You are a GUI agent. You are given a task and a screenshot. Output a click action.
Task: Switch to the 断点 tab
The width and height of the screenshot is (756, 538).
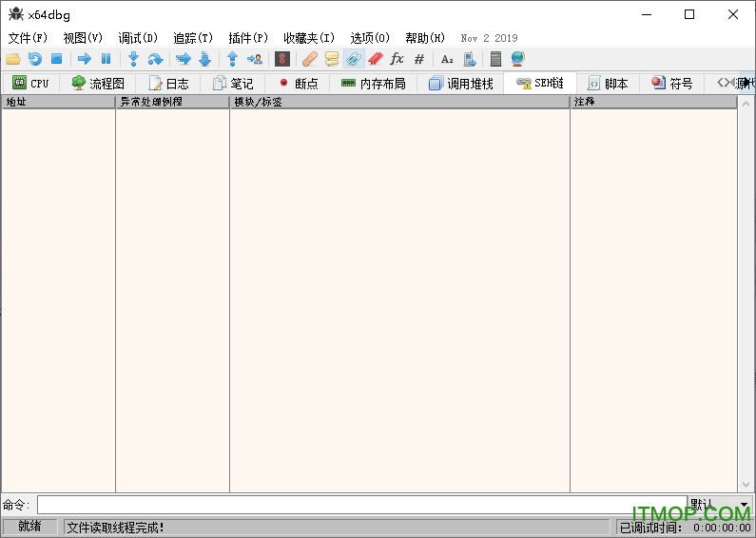(x=298, y=84)
